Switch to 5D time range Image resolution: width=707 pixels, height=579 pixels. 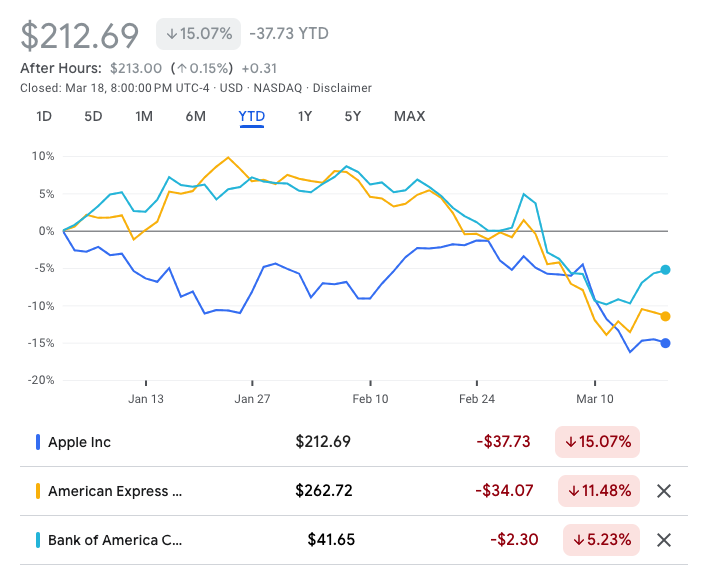point(93,116)
